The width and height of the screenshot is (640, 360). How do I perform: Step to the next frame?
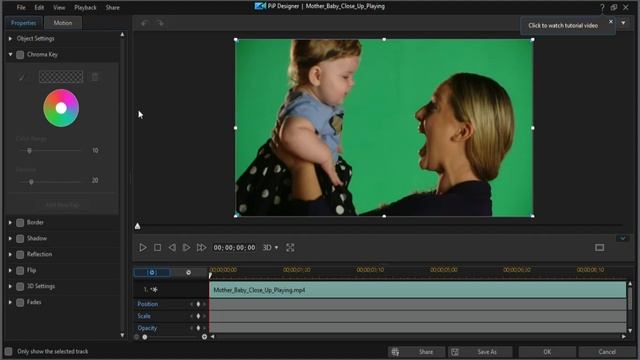coord(186,247)
